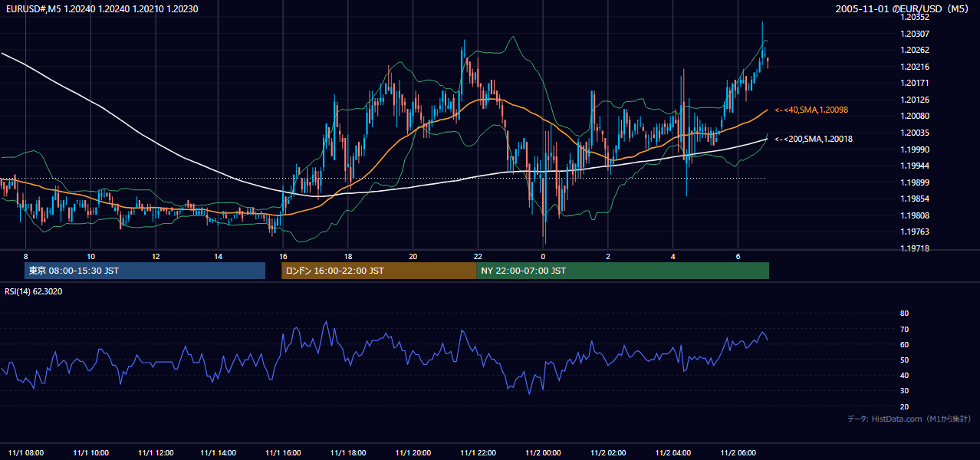Click the 1.20352 price axis label
The image size is (980, 460).
click(x=915, y=17)
